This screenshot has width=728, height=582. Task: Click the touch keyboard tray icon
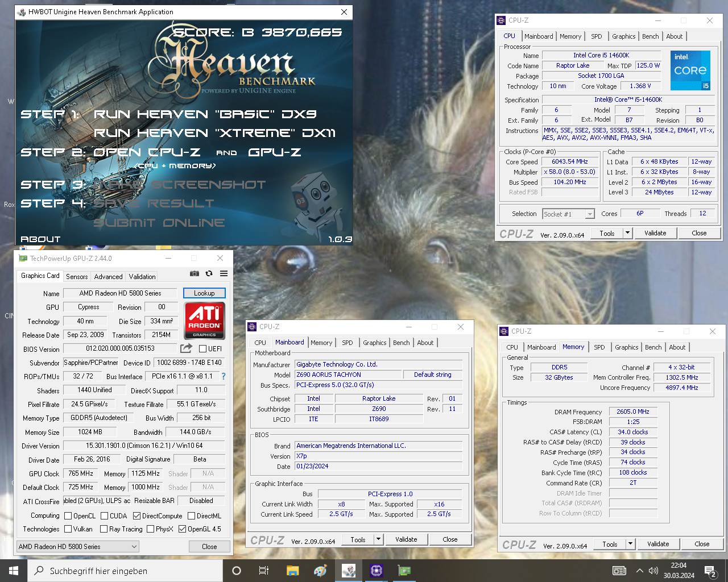619,571
